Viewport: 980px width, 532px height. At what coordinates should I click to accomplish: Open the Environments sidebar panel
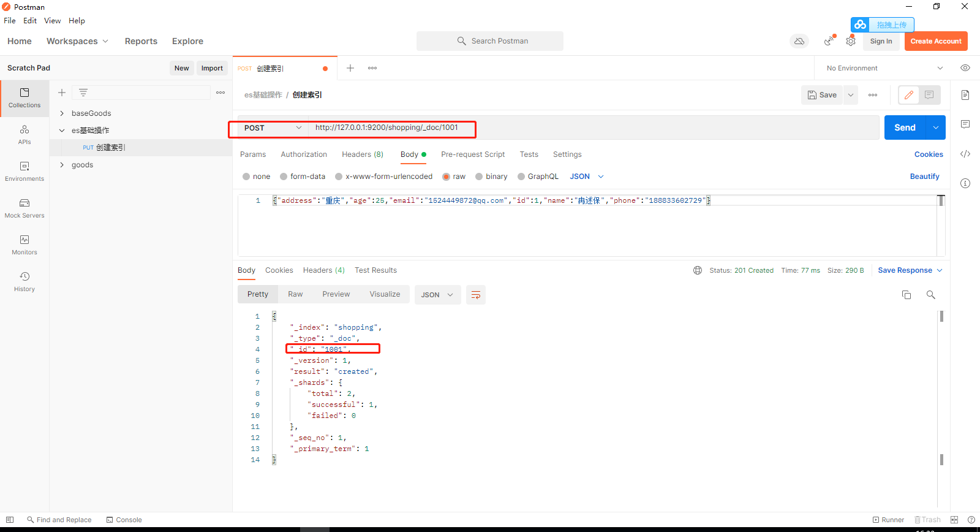pos(24,172)
